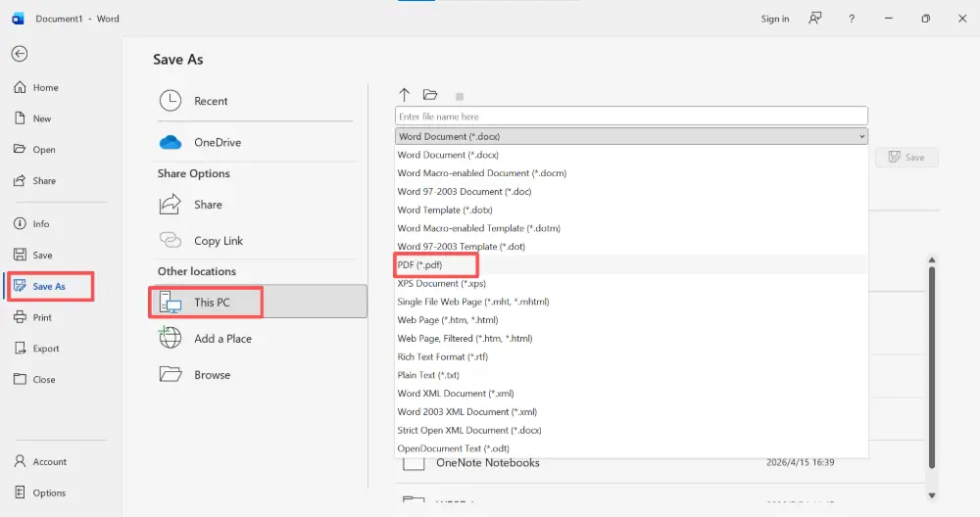
Task: Click Share under Share Options
Action: pos(256,205)
